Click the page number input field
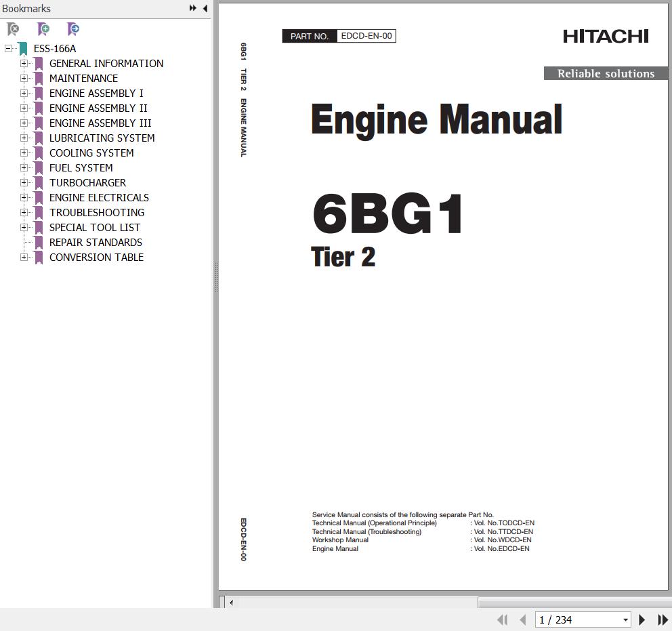Viewport: 672px width, 631px height. pos(577,620)
